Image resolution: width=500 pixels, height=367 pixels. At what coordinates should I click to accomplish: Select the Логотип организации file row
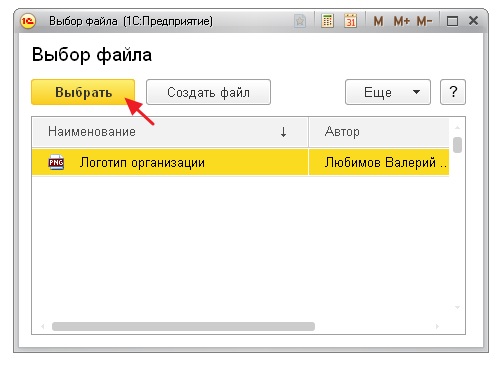point(240,162)
